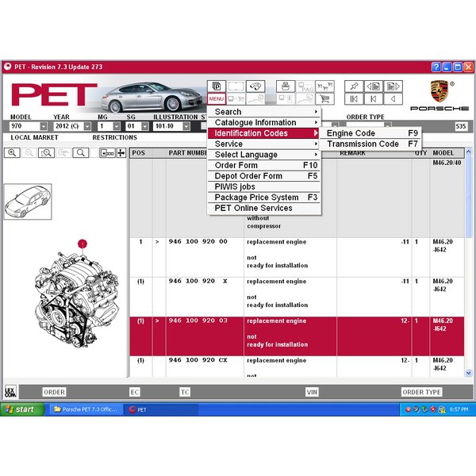Click the 535 field in header bar
The image size is (476, 476).
(461, 126)
